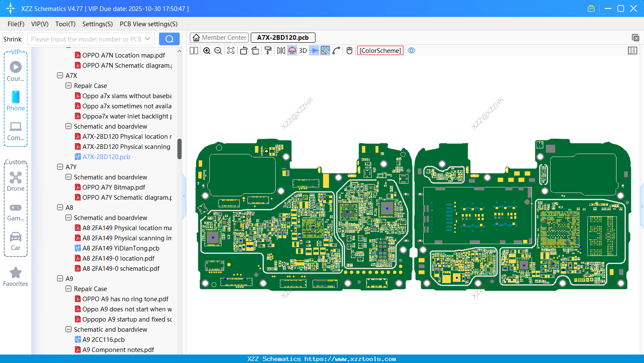Open A8 2FA149 YiDianTong.pcb file
644x363 pixels.
[121, 248]
